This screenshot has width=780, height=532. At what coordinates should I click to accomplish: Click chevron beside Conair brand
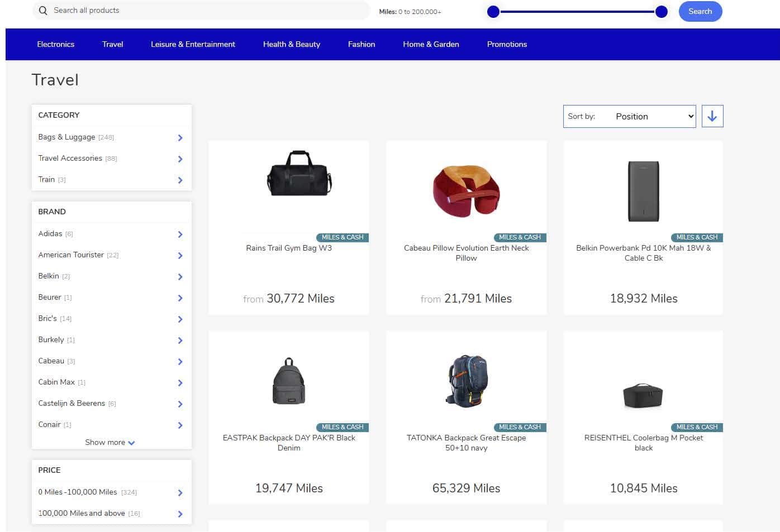[180, 425]
